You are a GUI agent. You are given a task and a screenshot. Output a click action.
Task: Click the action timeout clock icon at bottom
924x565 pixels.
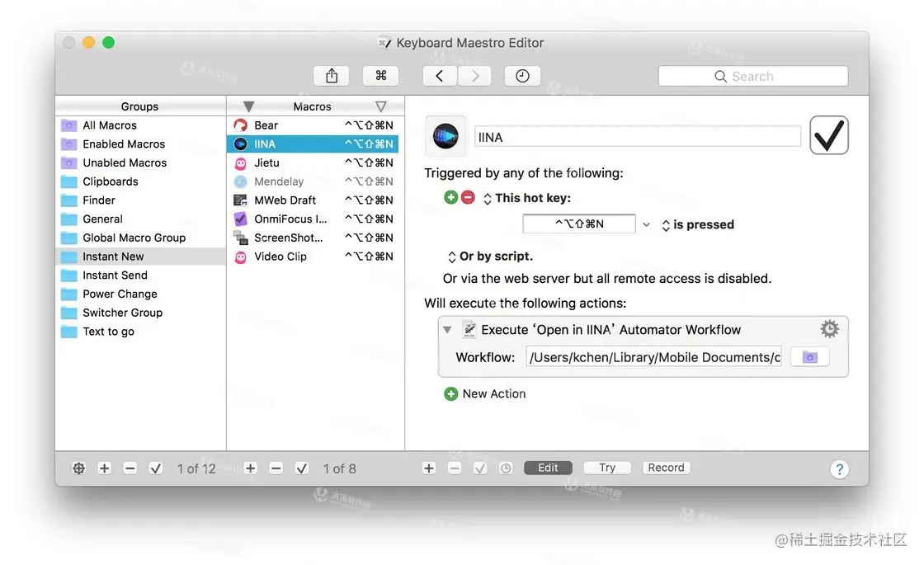(506, 468)
